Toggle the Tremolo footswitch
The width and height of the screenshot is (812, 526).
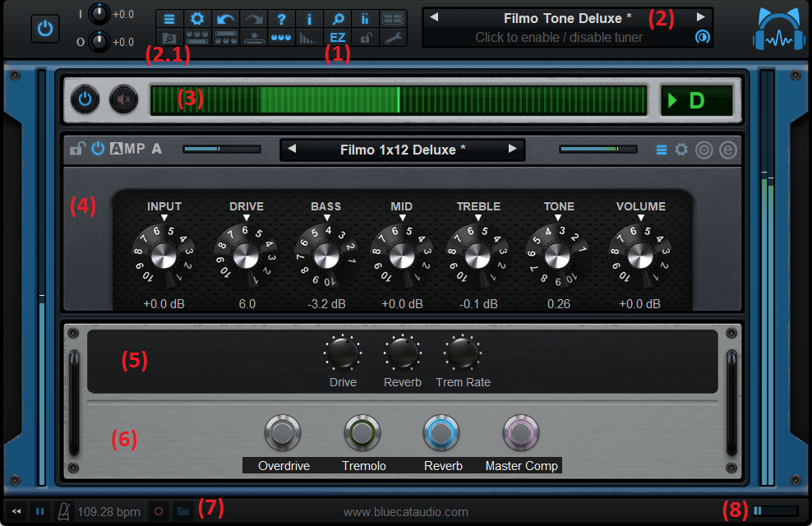pyautogui.click(x=362, y=433)
